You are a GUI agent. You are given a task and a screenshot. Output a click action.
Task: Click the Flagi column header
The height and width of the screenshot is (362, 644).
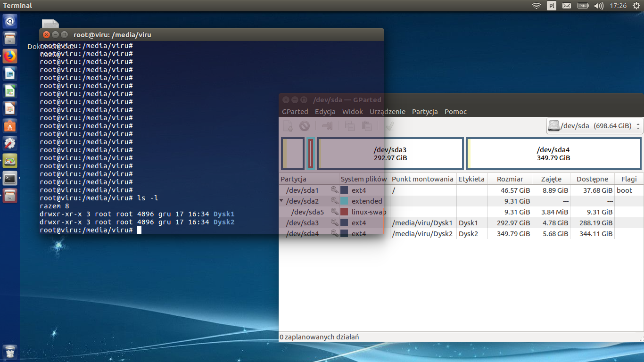coord(629,179)
